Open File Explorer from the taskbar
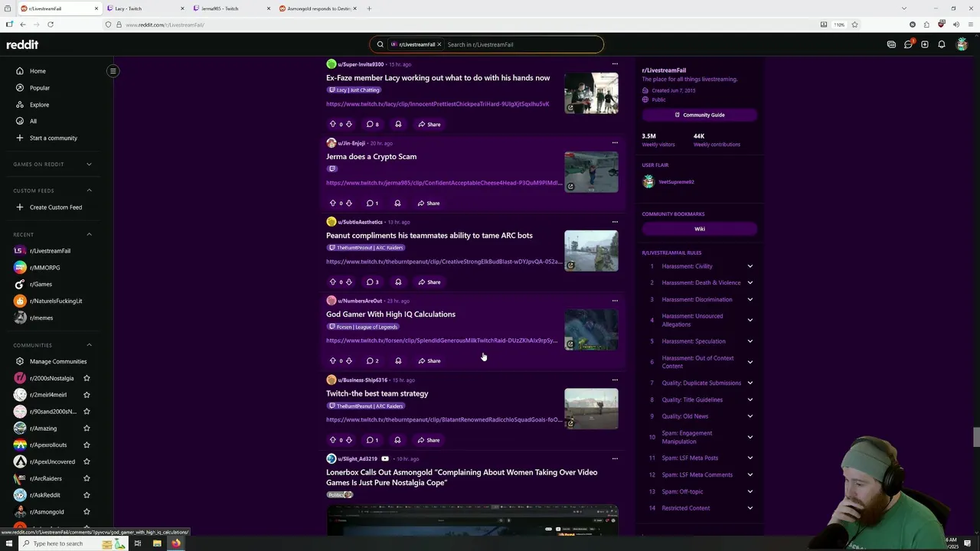The image size is (980, 551). 157,543
